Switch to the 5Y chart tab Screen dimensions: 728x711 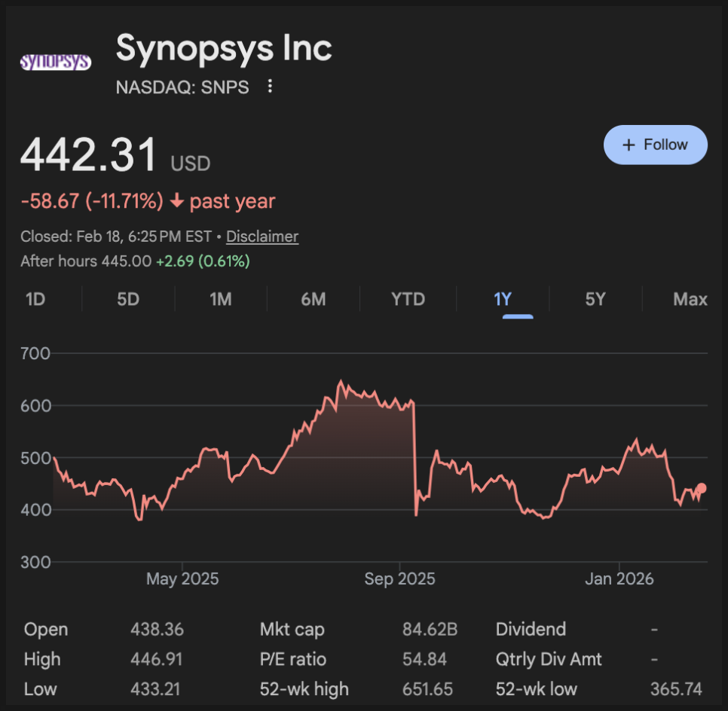click(595, 299)
